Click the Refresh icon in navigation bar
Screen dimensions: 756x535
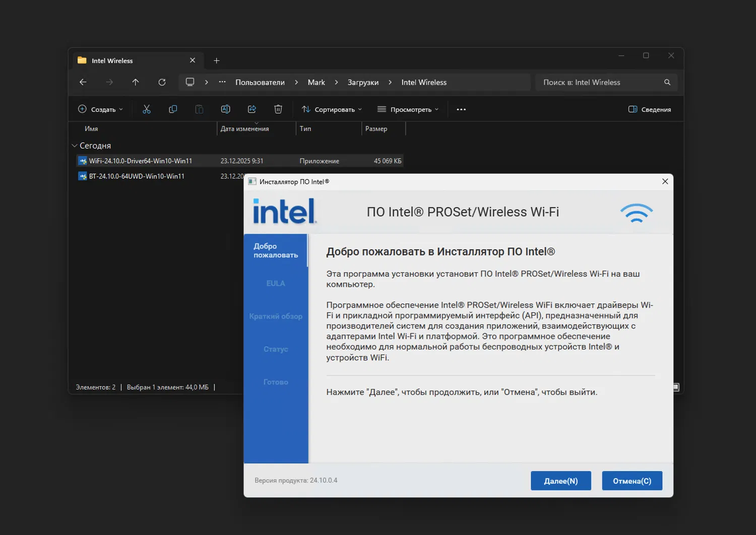[162, 82]
